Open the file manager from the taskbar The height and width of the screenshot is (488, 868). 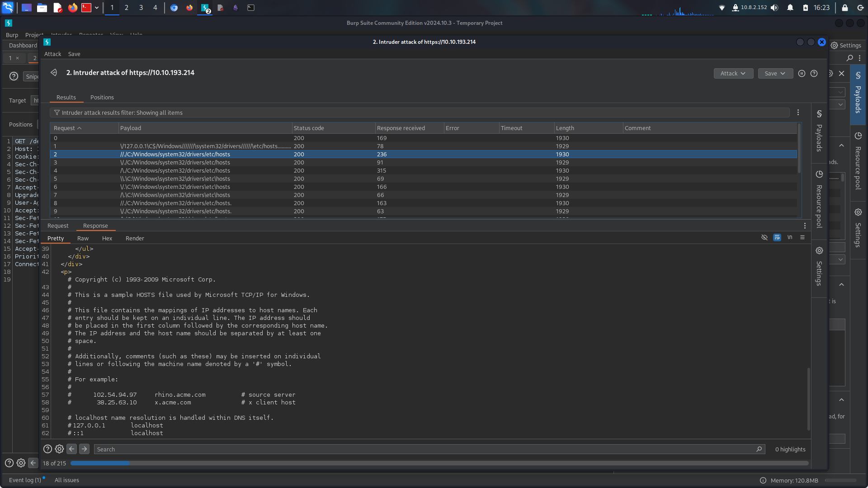(x=42, y=8)
